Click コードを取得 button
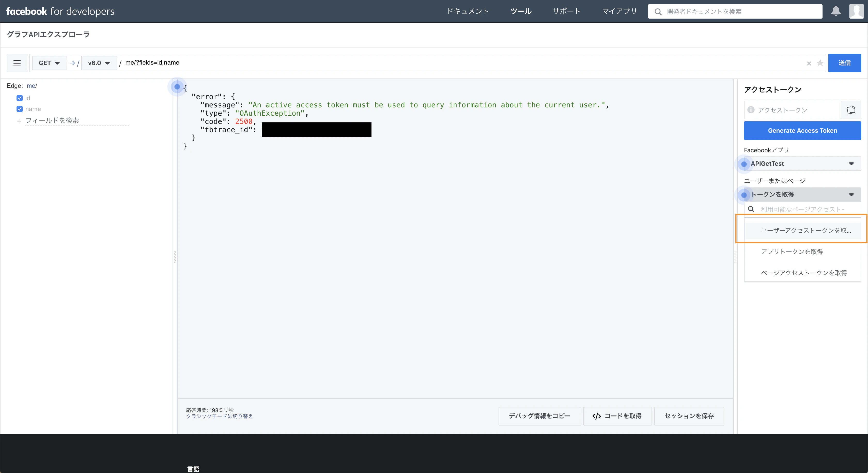The width and height of the screenshot is (868, 473). [x=617, y=416]
